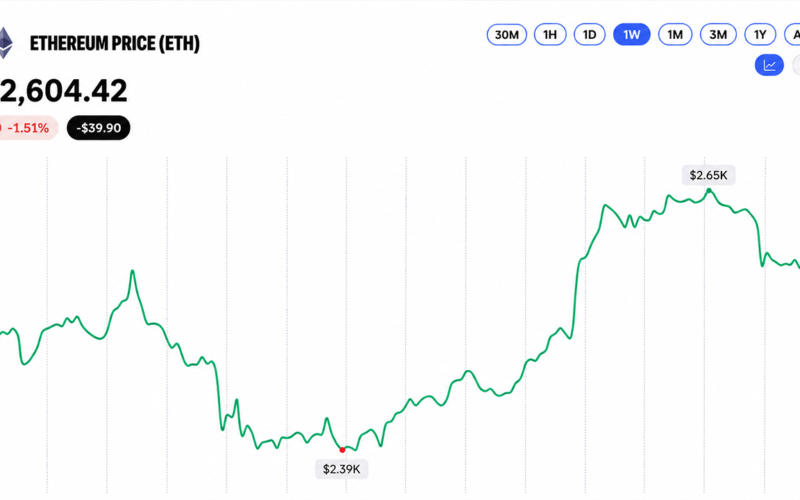
Task: Click the -1.51% change badge
Action: [x=28, y=128]
